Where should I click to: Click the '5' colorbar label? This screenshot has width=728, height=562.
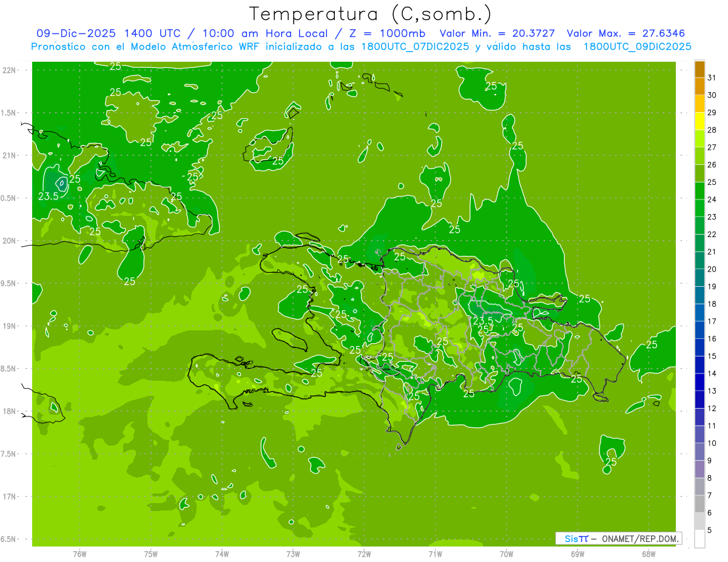pos(710,530)
